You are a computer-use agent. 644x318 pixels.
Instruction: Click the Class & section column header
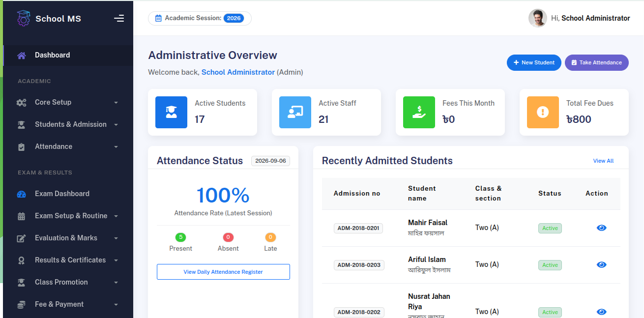488,193
